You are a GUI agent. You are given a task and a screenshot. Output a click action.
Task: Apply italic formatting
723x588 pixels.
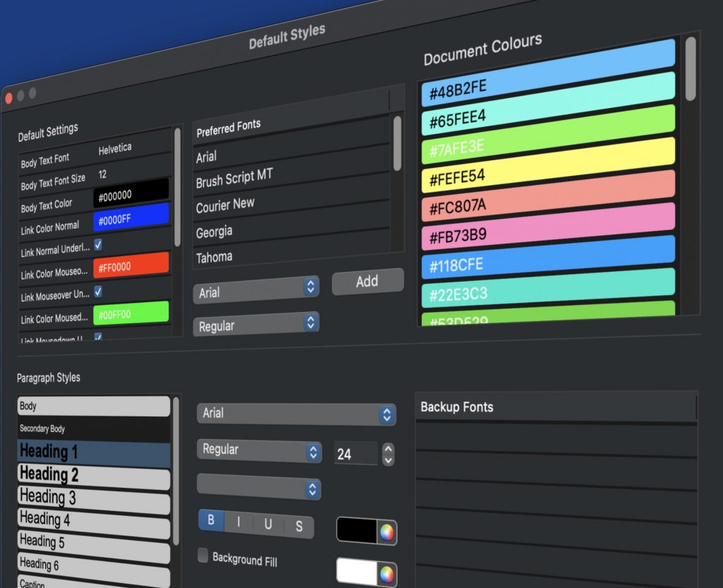tap(239, 522)
